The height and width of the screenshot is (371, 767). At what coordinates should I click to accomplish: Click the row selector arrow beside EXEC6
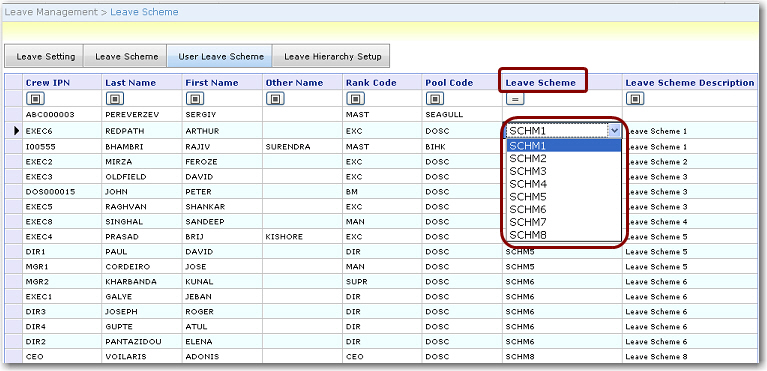[x=16, y=131]
